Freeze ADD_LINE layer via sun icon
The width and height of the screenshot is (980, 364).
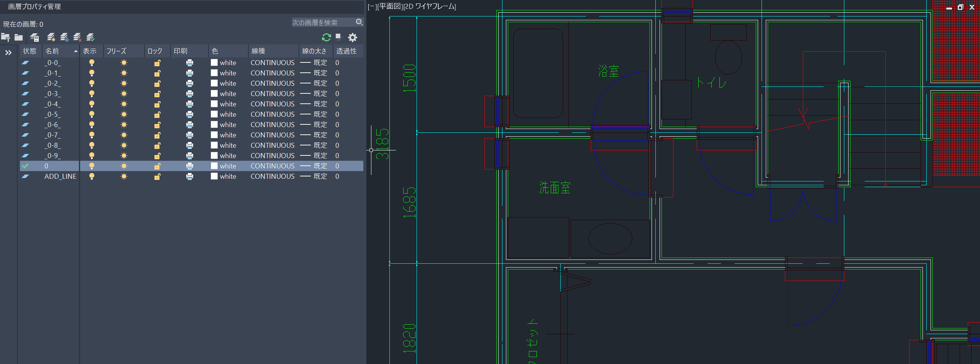pyautogui.click(x=124, y=176)
